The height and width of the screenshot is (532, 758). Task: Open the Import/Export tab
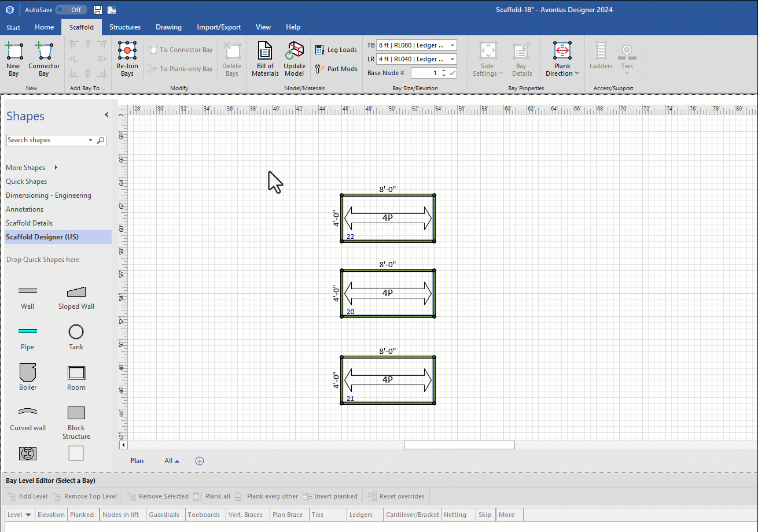219,27
